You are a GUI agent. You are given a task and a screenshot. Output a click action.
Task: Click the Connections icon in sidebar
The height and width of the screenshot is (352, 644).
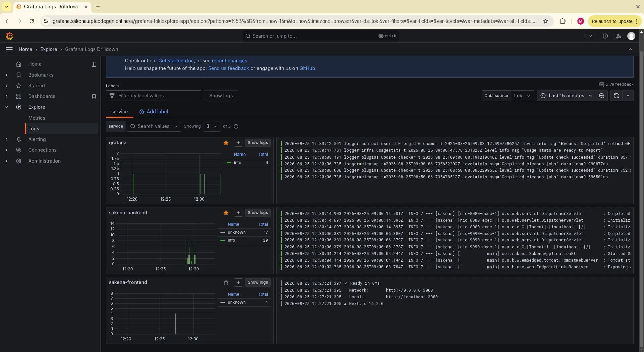pyautogui.click(x=19, y=150)
